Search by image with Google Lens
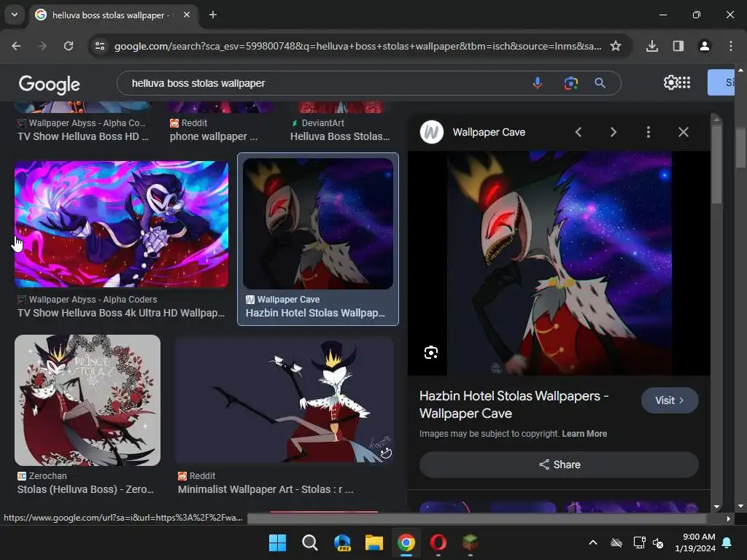Viewport: 747px width, 560px height. pyautogui.click(x=570, y=83)
